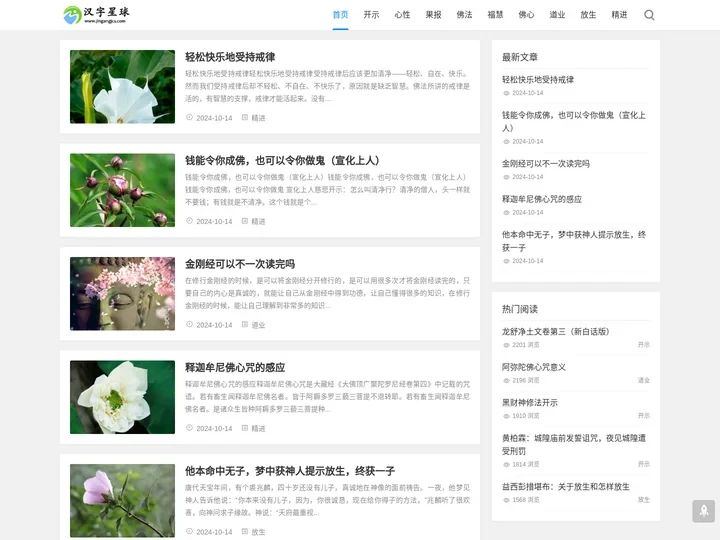Open popular article 益西彭措堪布：关于放生和怎样放生
720x540 pixels.
coord(566,487)
